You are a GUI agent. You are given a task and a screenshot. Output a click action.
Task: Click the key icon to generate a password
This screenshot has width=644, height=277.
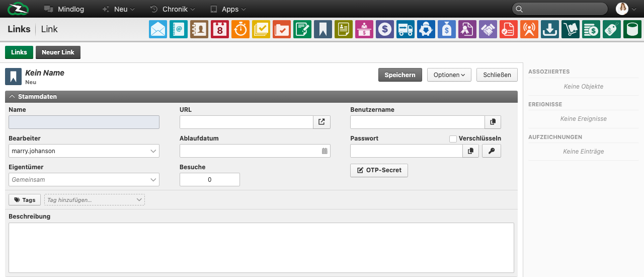(x=492, y=151)
